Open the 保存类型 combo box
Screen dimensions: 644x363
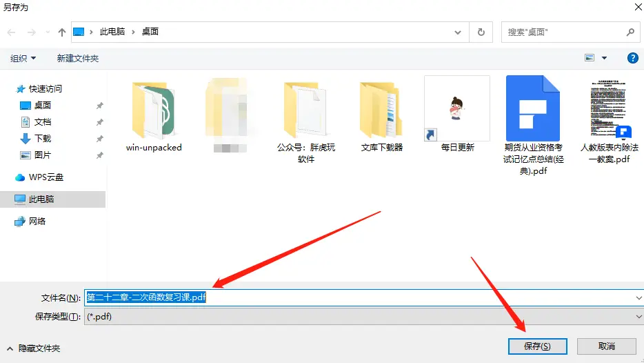pyautogui.click(x=364, y=317)
